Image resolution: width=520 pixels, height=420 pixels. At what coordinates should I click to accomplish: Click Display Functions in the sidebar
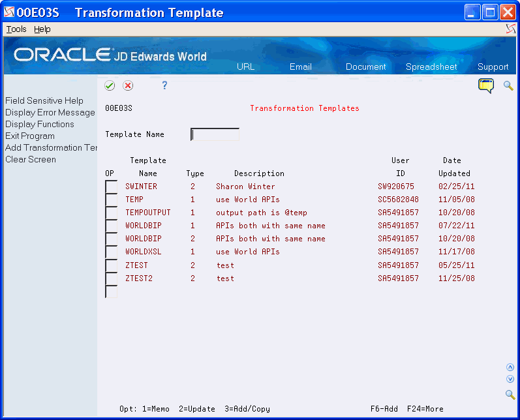click(x=39, y=125)
